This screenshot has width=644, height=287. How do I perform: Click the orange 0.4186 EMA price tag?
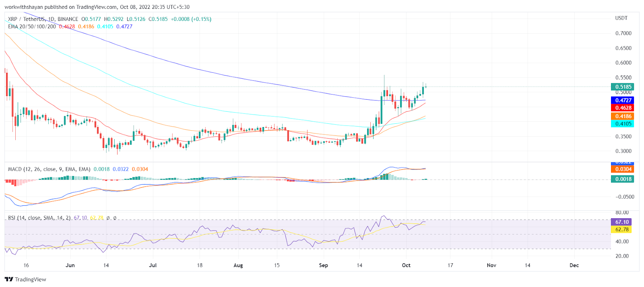pyautogui.click(x=622, y=117)
